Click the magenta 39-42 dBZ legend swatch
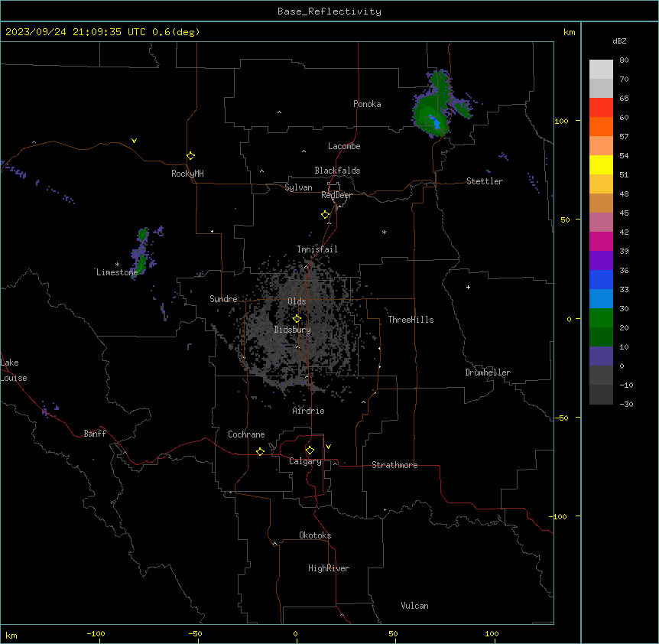Viewport: 659px width, 644px height. coord(601,241)
